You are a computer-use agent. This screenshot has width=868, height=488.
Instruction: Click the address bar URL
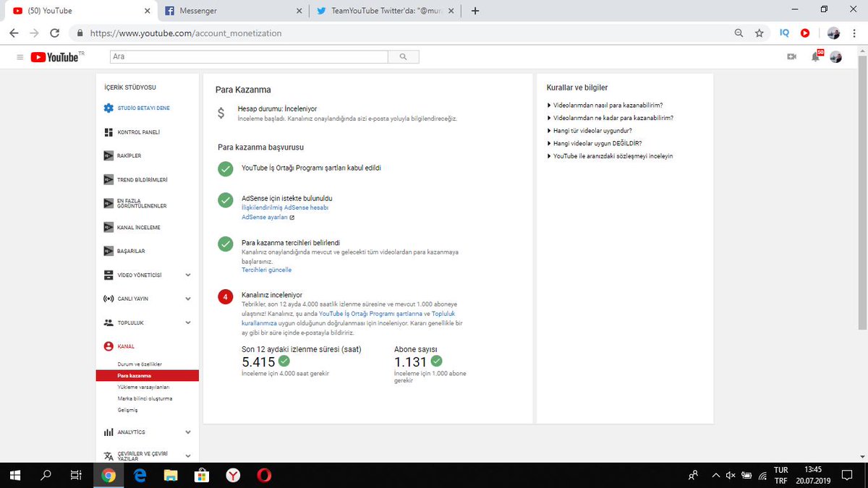[x=186, y=33]
